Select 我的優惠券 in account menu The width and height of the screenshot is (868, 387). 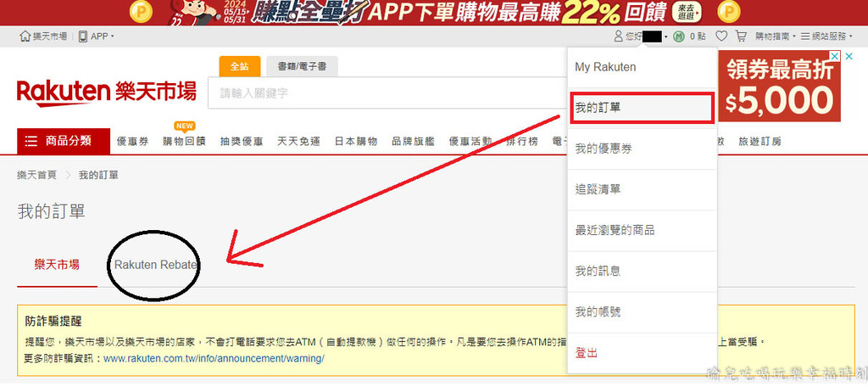pos(643,149)
